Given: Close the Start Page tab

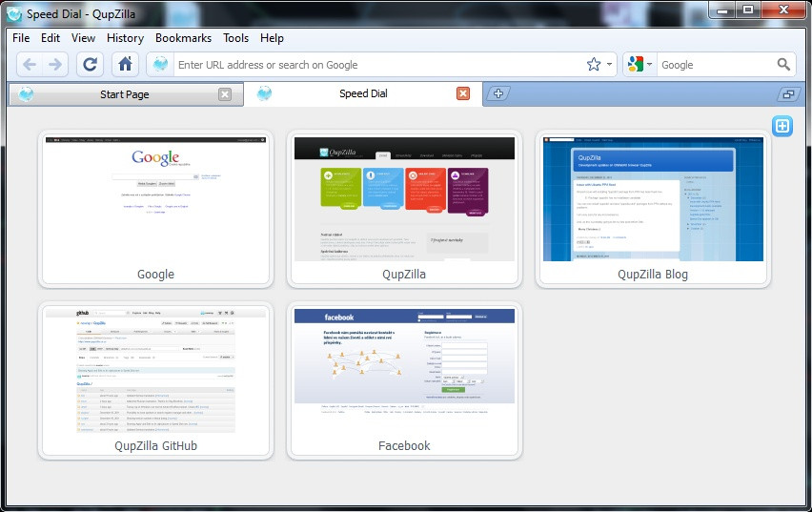Looking at the screenshot, I should pyautogui.click(x=225, y=94).
